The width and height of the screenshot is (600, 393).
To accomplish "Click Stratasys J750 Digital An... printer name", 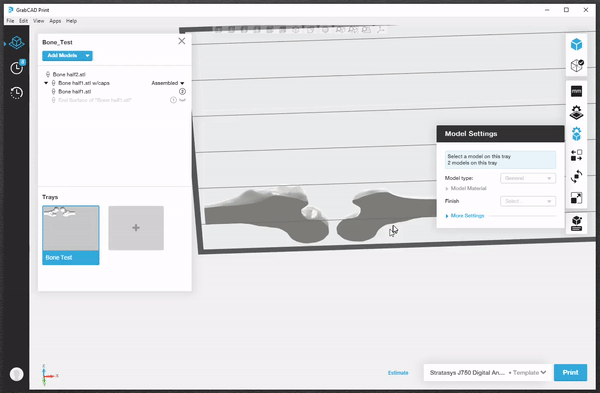I will pos(467,372).
